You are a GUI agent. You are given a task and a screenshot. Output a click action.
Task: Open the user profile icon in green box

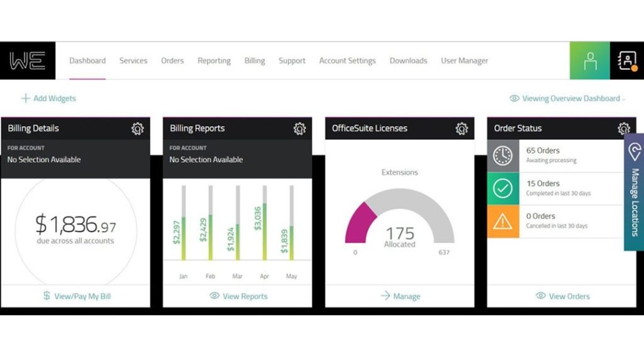[x=589, y=61]
